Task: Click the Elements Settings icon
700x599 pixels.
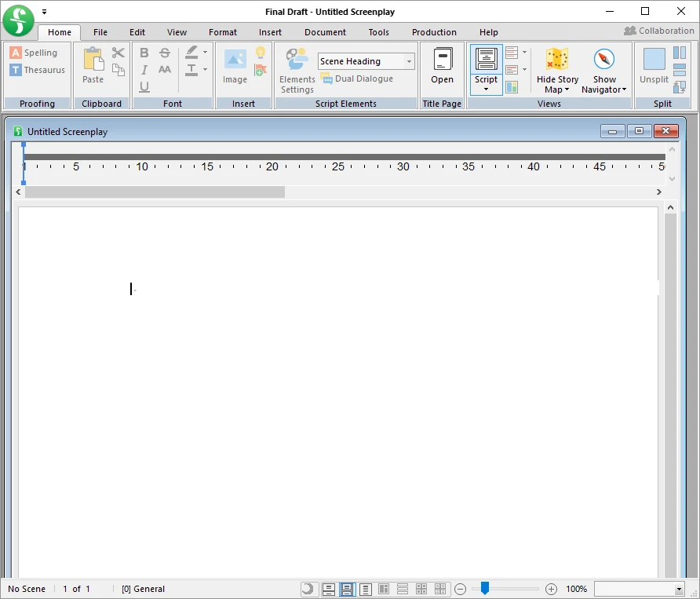Action: tap(297, 60)
